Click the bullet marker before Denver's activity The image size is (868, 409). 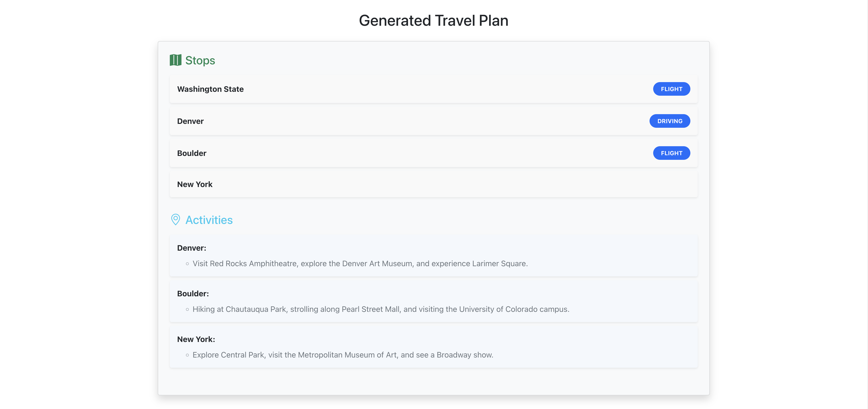tap(187, 264)
